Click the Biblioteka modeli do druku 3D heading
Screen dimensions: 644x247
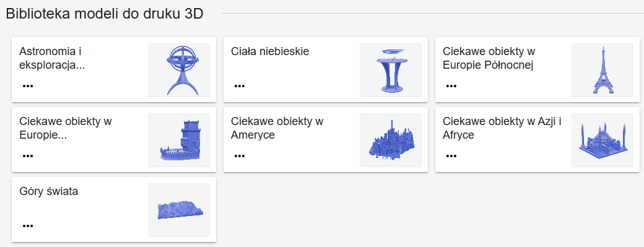pyautogui.click(x=105, y=14)
